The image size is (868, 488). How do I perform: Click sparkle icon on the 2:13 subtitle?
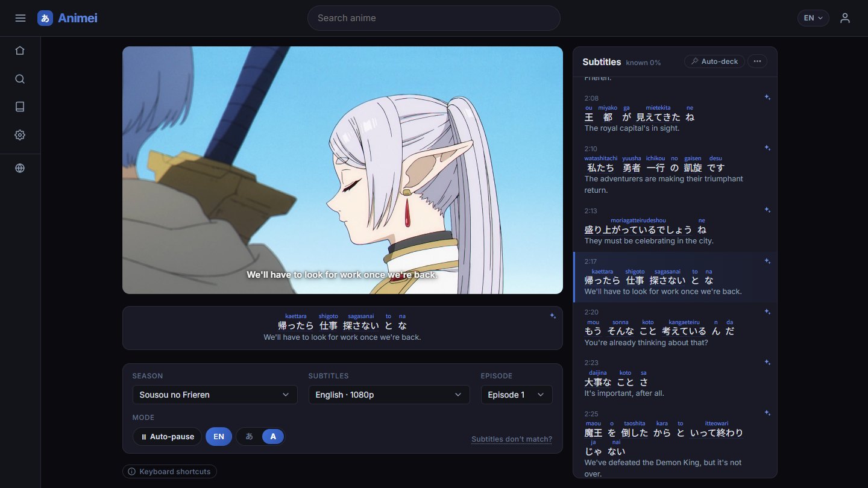[x=767, y=210]
